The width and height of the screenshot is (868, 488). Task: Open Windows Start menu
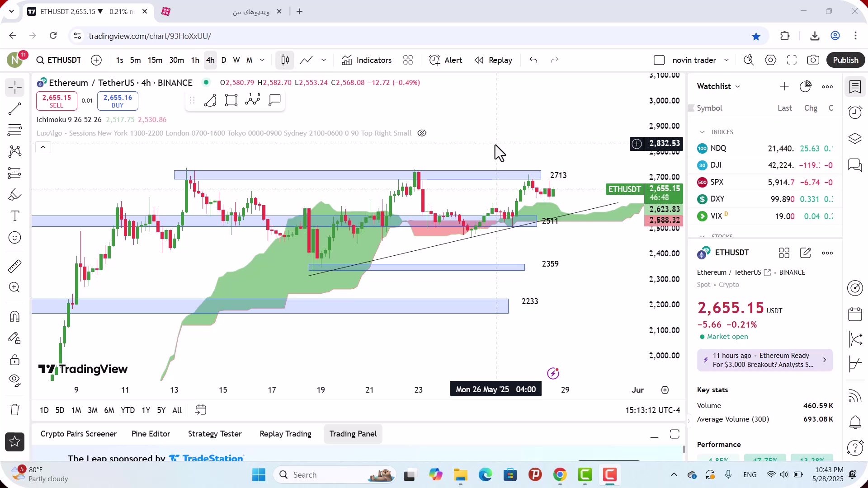259,475
